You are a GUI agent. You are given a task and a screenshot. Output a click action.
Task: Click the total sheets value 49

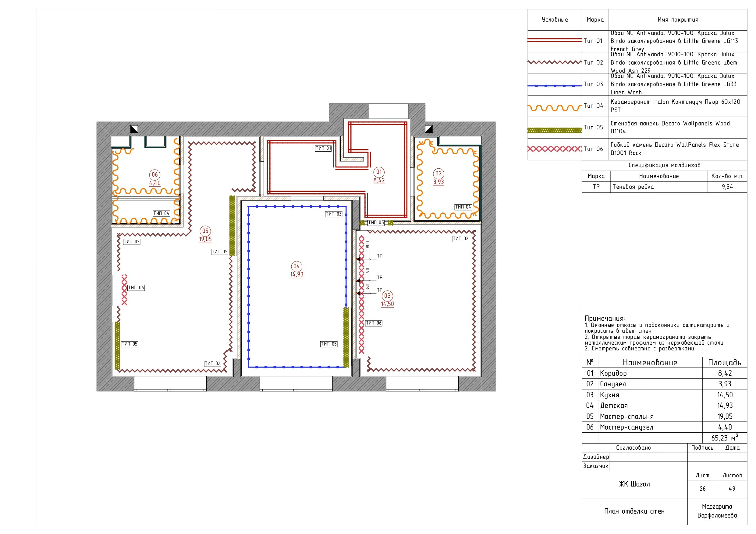click(732, 489)
